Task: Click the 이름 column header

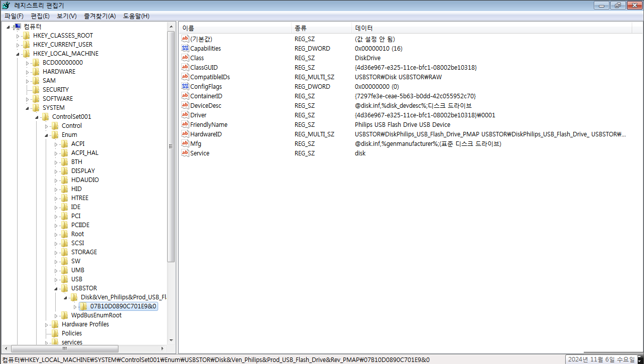Action: [x=235, y=28]
